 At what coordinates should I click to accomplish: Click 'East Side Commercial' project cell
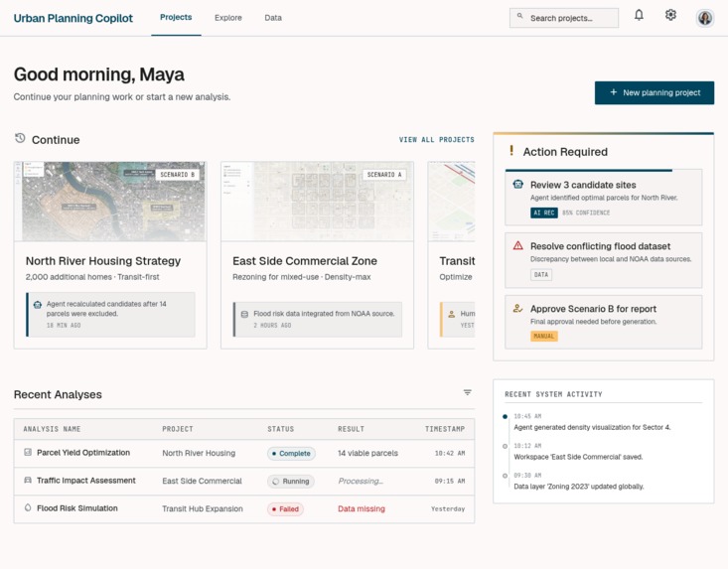[202, 481]
